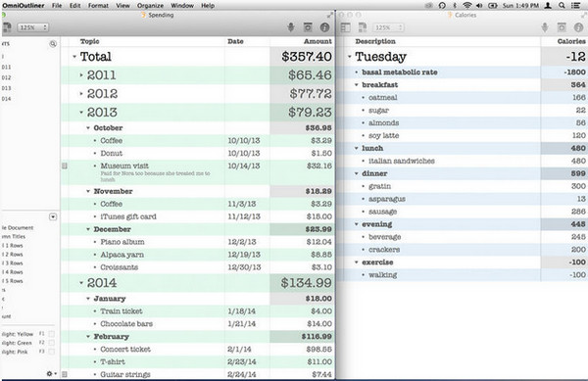The image size is (588, 381).
Task: Open the zoom percentage dropdown in Spending window
Action: tap(32, 27)
